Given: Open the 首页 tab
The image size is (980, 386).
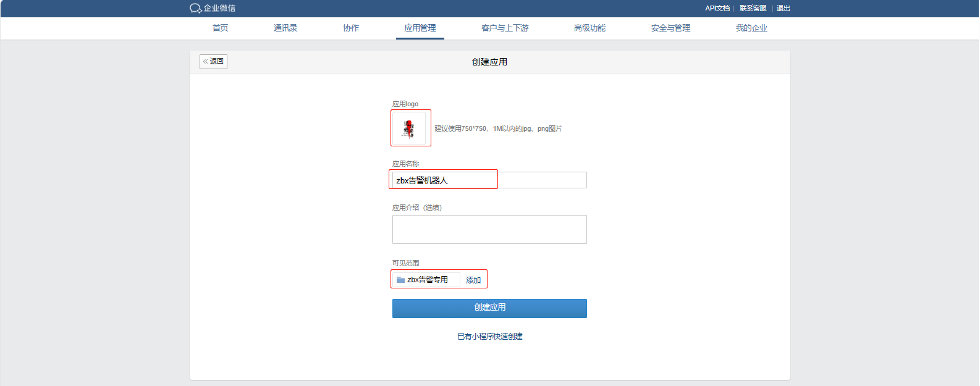Looking at the screenshot, I should [221, 28].
